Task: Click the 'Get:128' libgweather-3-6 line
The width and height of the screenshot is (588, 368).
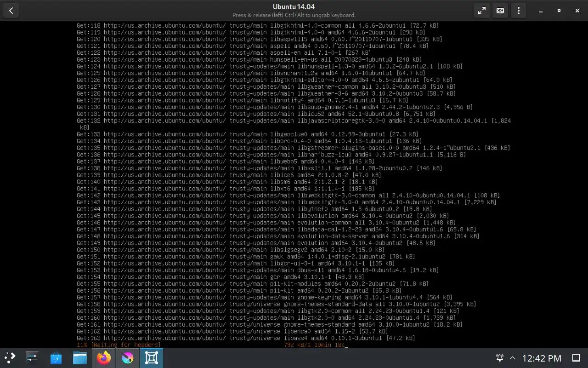Action: 266,93
